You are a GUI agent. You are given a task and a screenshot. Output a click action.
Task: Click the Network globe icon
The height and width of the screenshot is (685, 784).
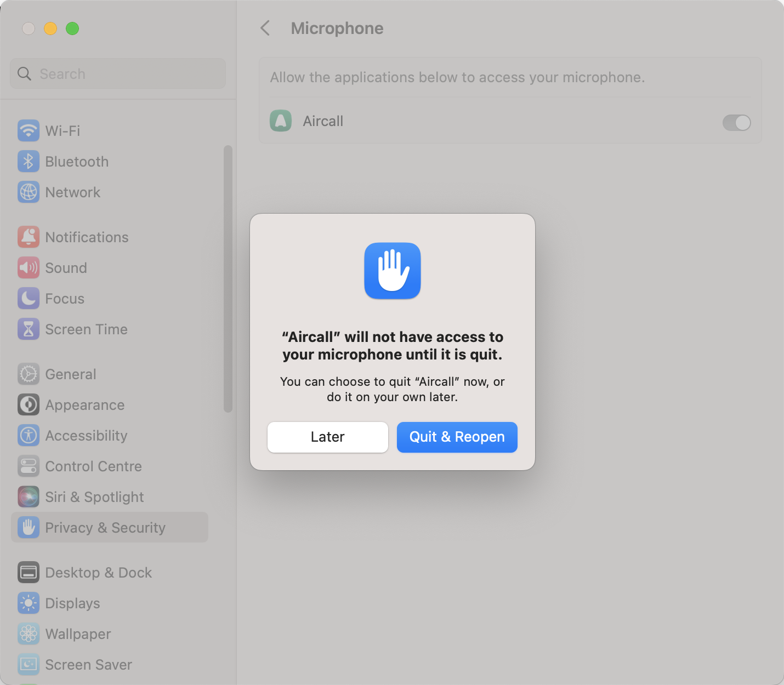coord(29,192)
